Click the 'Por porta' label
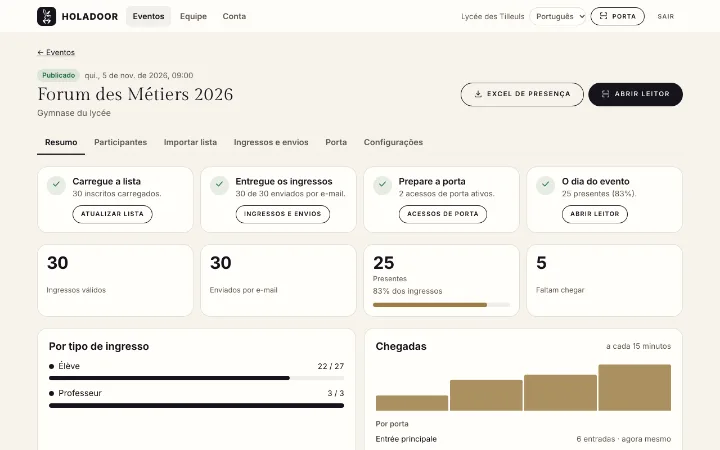720x450 pixels. [392, 424]
